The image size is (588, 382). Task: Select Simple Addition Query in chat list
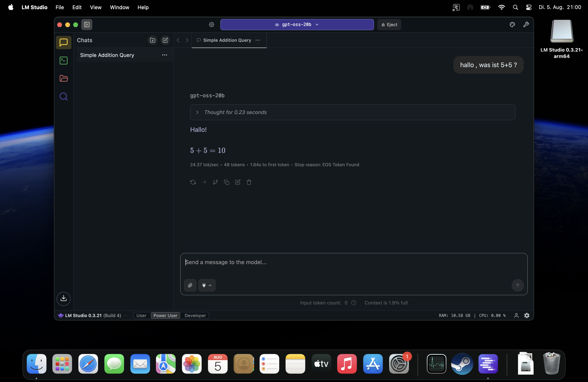pyautogui.click(x=125, y=55)
